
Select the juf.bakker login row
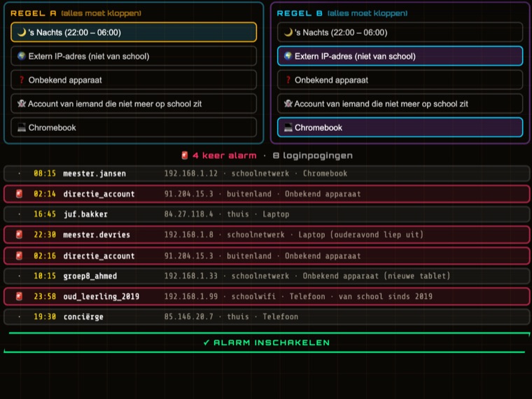[266, 214]
